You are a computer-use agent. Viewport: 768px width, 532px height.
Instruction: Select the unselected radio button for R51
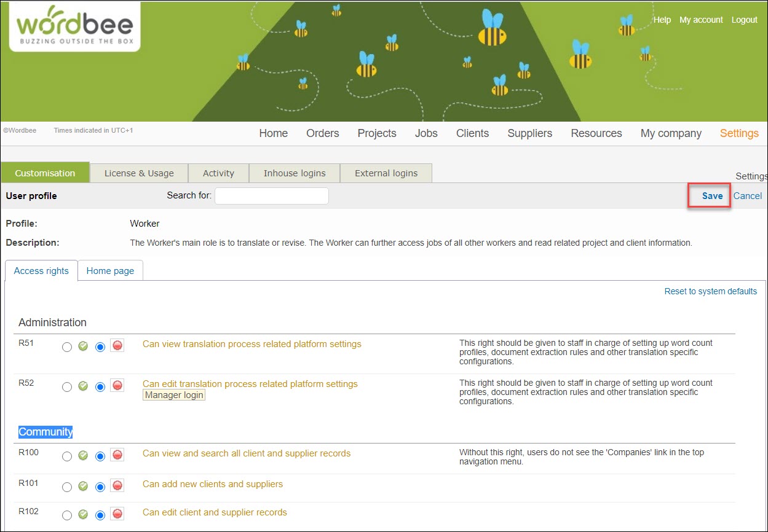pyautogui.click(x=67, y=347)
